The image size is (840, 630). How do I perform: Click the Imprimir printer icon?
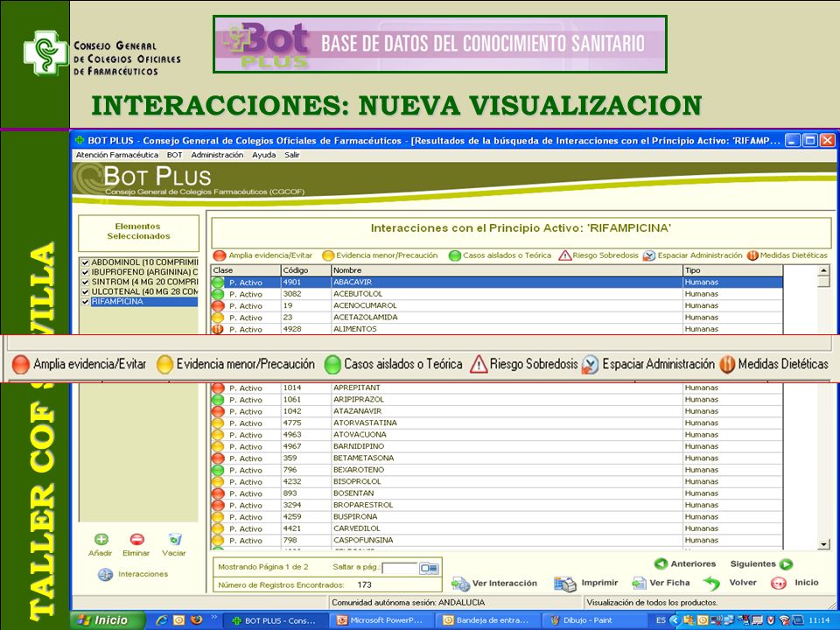[565, 584]
